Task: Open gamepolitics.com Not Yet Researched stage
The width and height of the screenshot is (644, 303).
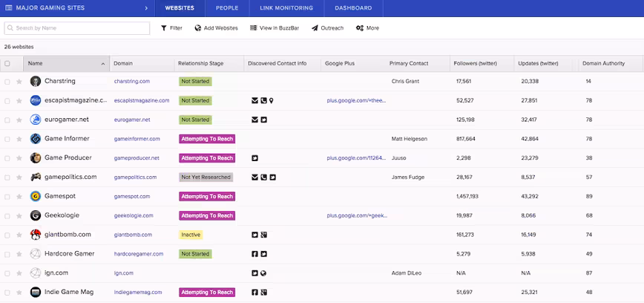Action: pos(206,177)
